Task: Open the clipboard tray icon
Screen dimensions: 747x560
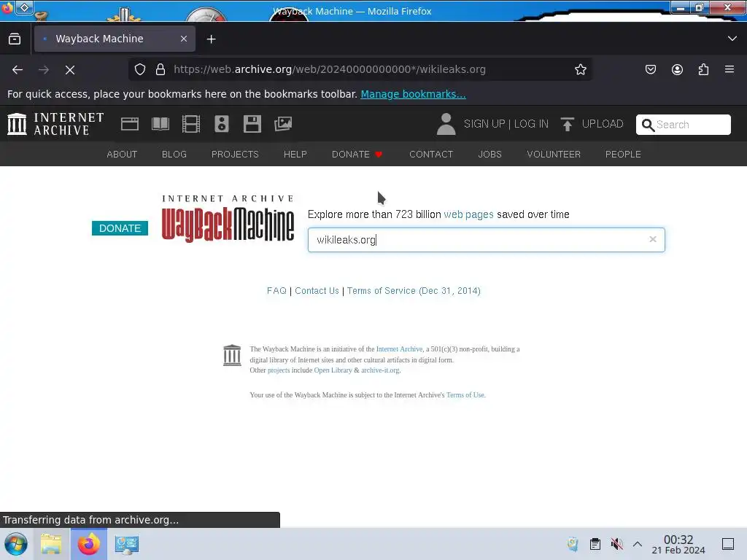Action: [595, 544]
